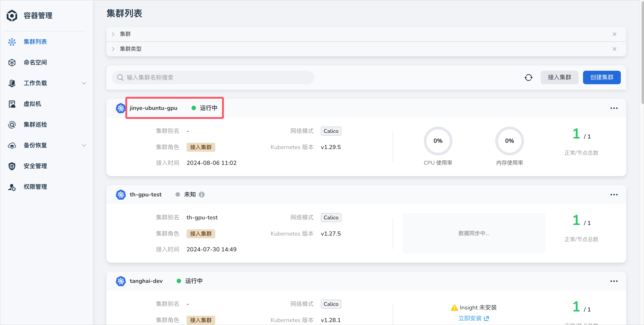This screenshot has width=644, height=325.
Task: Open more actions for tanghai-dev
Action: (x=614, y=281)
